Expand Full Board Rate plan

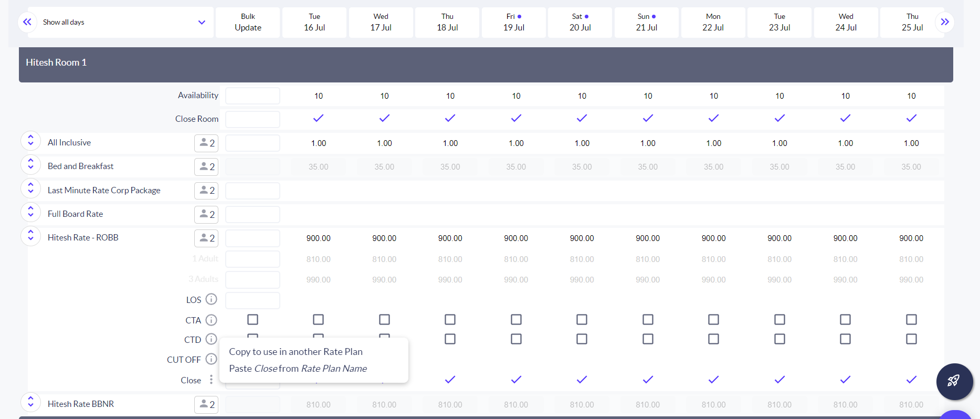click(x=30, y=212)
